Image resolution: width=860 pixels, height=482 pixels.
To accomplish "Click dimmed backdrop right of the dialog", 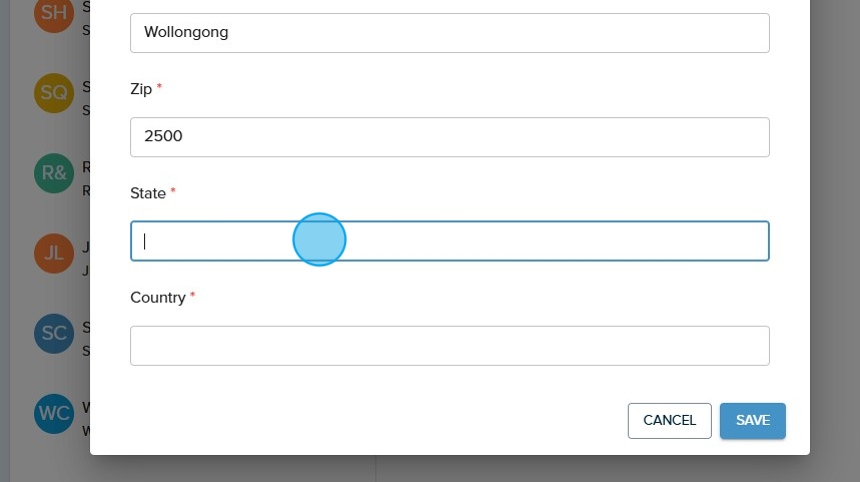I will [x=834, y=240].
